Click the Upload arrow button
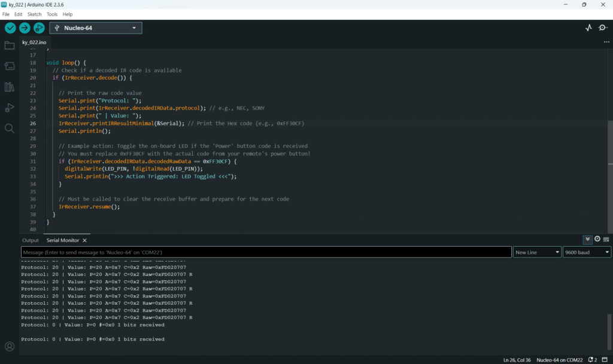The image size is (613, 364). tap(25, 28)
